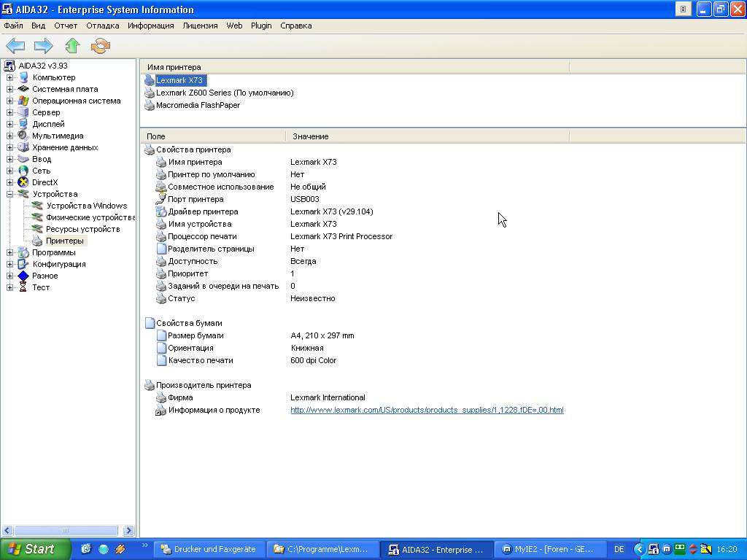747x560 pixels.
Task: Select Устройства Windows tree item
Action: pos(87,206)
